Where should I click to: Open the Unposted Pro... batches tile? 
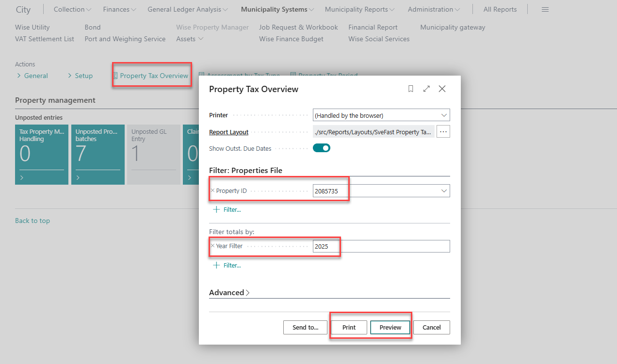tap(98, 155)
